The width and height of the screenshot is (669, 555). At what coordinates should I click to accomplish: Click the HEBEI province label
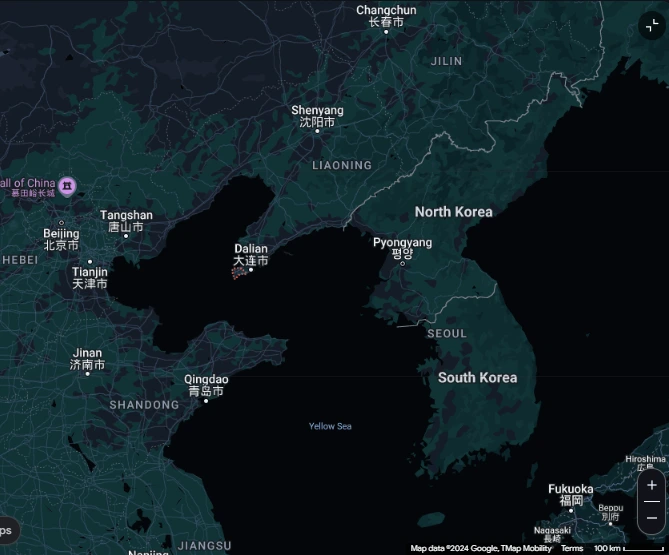click(20, 260)
